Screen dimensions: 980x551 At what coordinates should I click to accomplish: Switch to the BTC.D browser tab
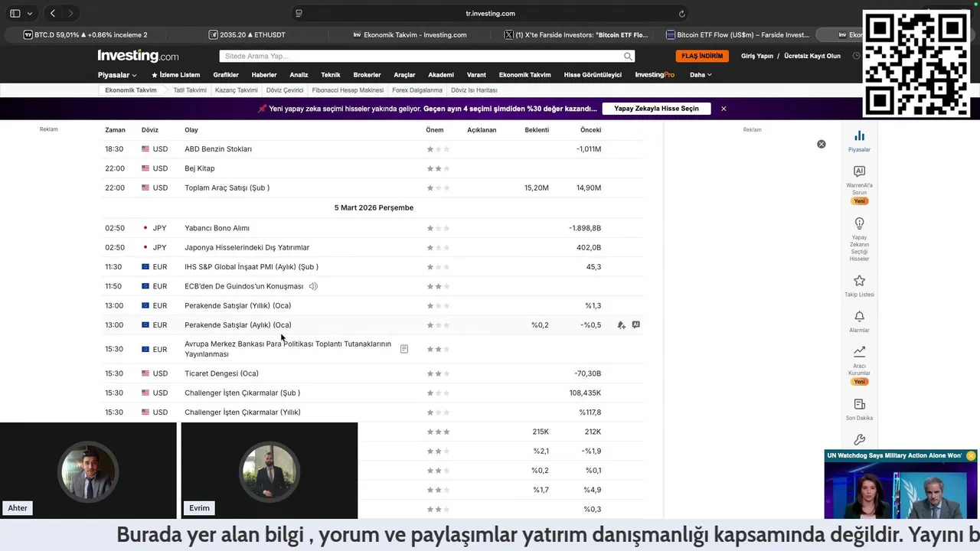tap(87, 34)
